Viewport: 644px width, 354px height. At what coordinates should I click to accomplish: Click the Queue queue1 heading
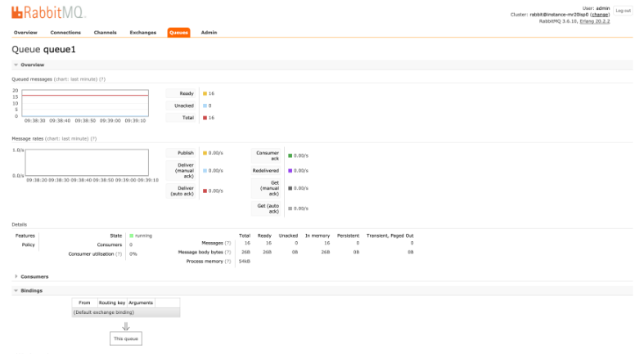click(43, 50)
